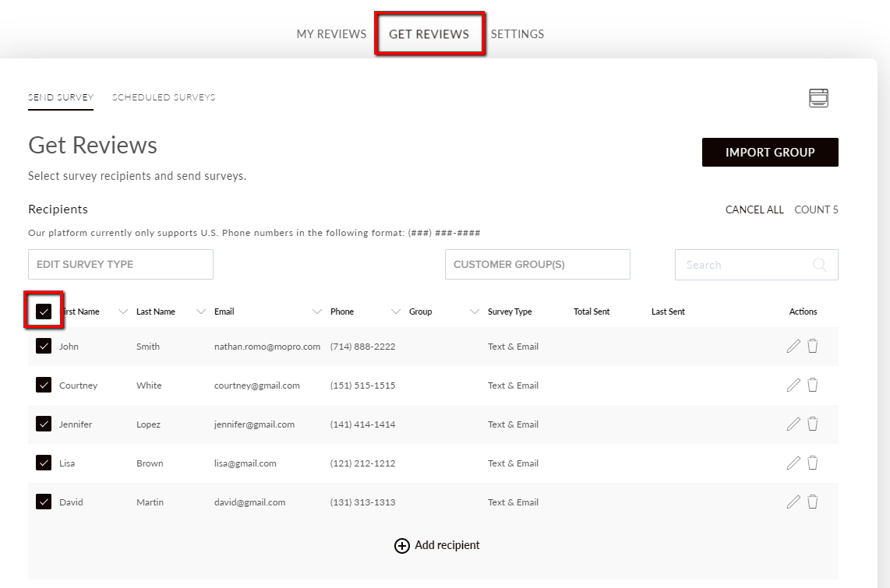The image size is (890, 588).
Task: Uncheck David Martin's checkbox
Action: point(44,502)
